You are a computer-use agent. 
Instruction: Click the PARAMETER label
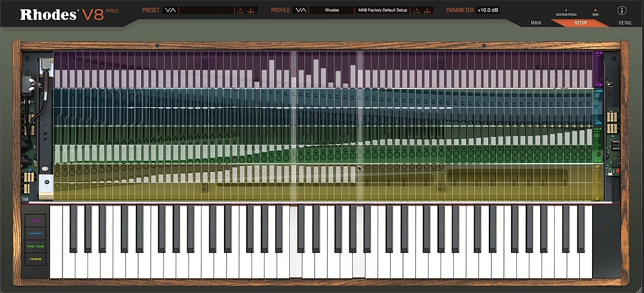click(x=460, y=10)
